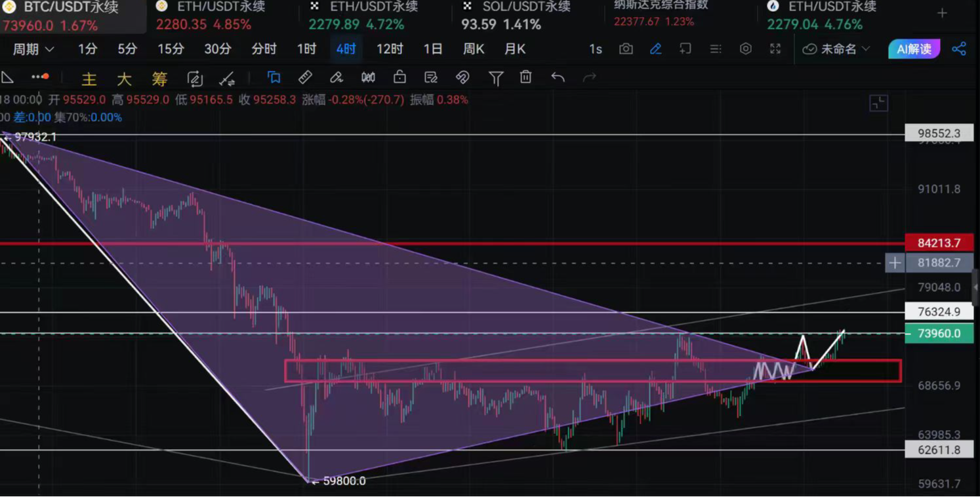Expand the 周期 period dropdown
The image size is (980, 499).
pos(33,49)
